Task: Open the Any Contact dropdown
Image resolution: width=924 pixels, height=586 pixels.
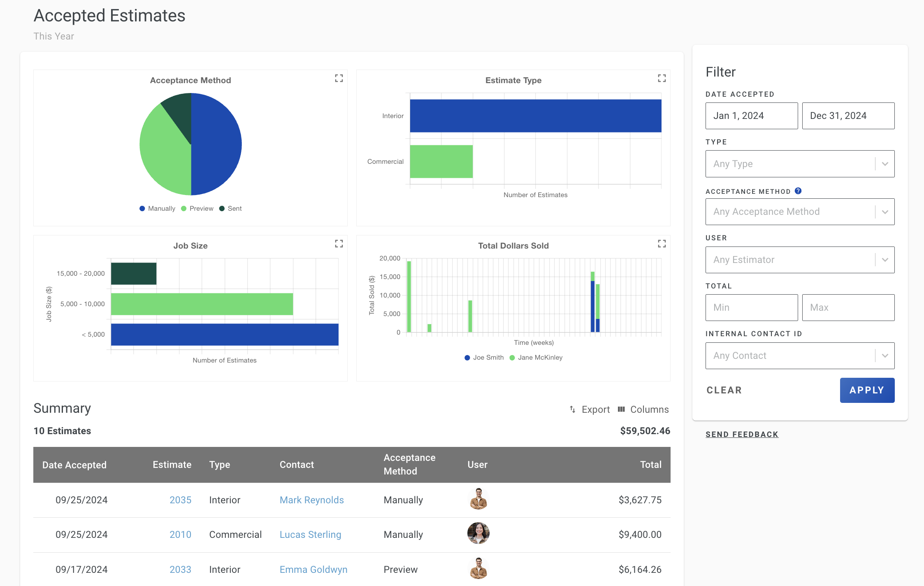Action: pos(800,356)
